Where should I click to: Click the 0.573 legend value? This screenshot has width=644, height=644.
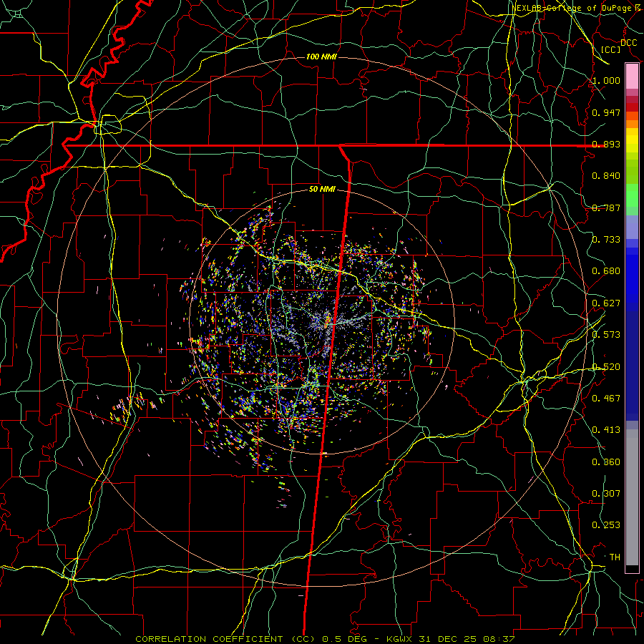tap(606, 335)
